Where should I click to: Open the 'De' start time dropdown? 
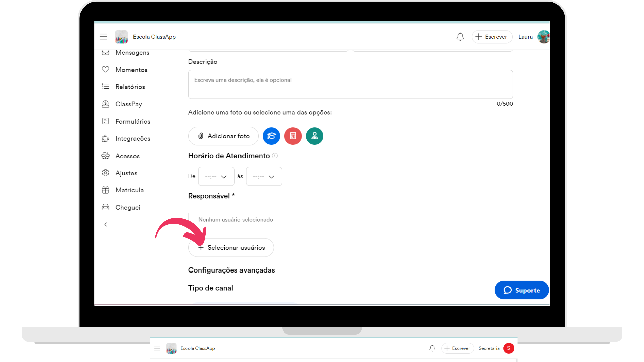pos(216,176)
